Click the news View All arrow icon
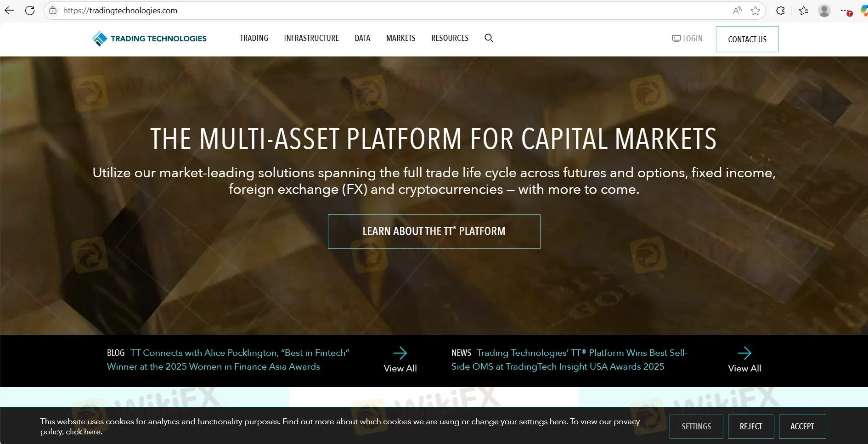Image resolution: width=868 pixels, height=444 pixels. click(744, 353)
